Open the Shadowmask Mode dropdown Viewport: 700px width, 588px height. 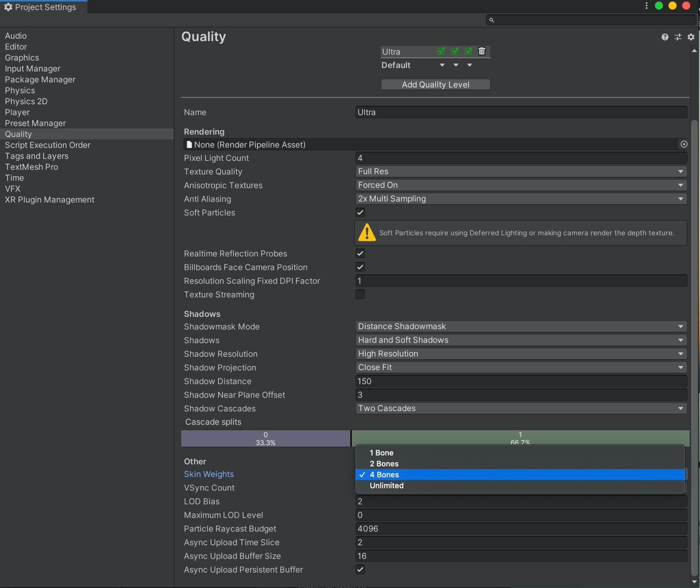click(521, 326)
